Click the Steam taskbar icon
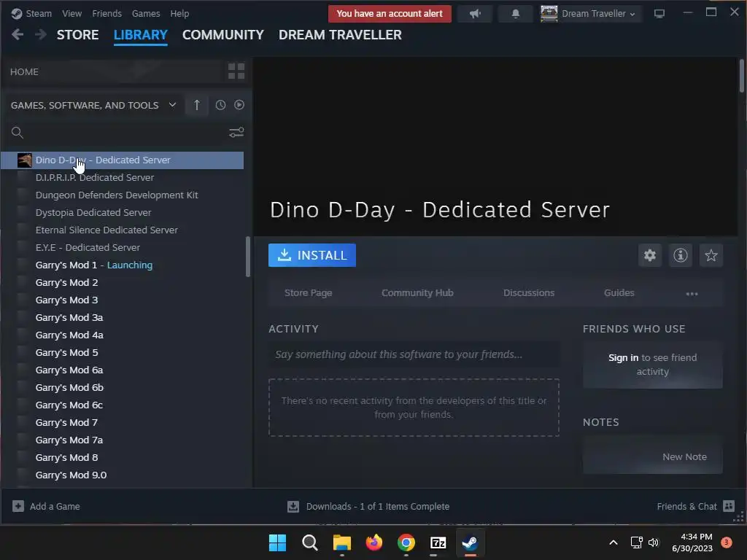 point(471,542)
